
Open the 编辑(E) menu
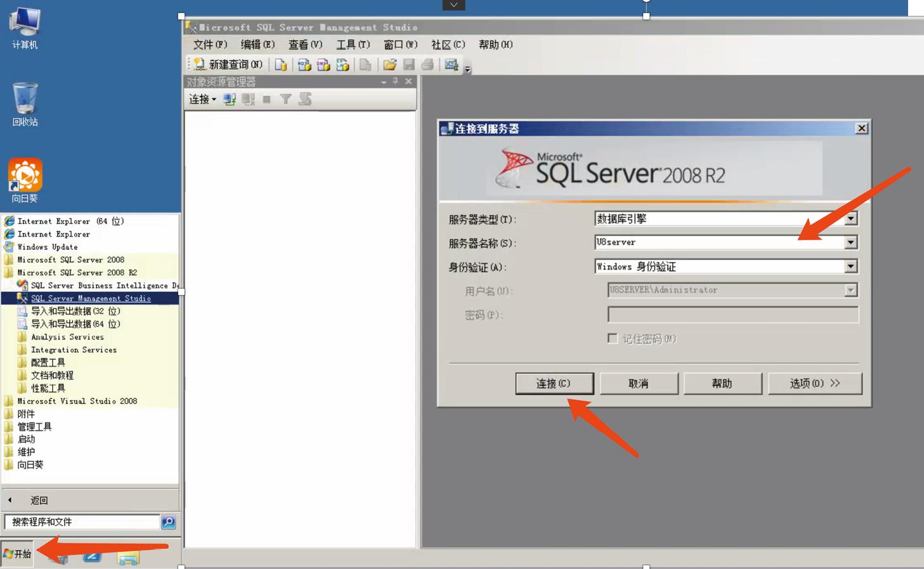pyautogui.click(x=257, y=44)
